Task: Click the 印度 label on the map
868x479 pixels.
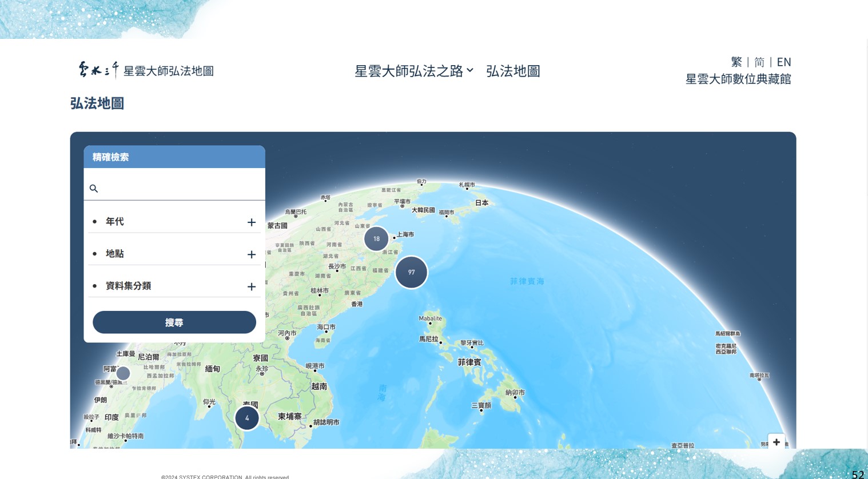Action: 112,417
